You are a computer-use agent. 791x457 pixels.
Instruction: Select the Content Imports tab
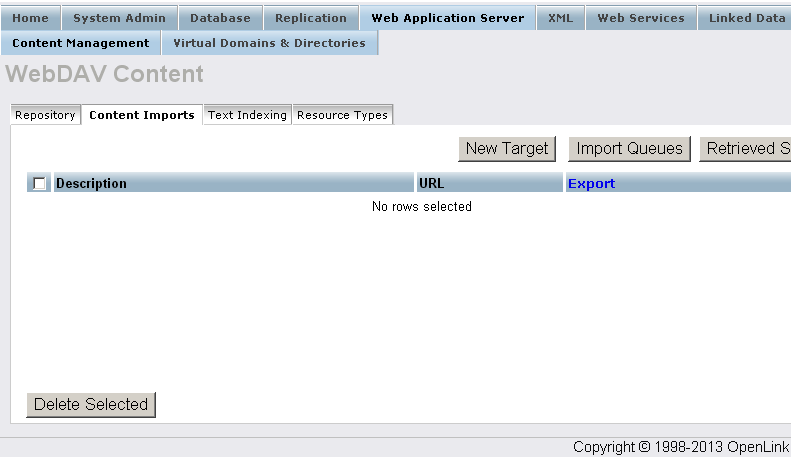click(142, 115)
